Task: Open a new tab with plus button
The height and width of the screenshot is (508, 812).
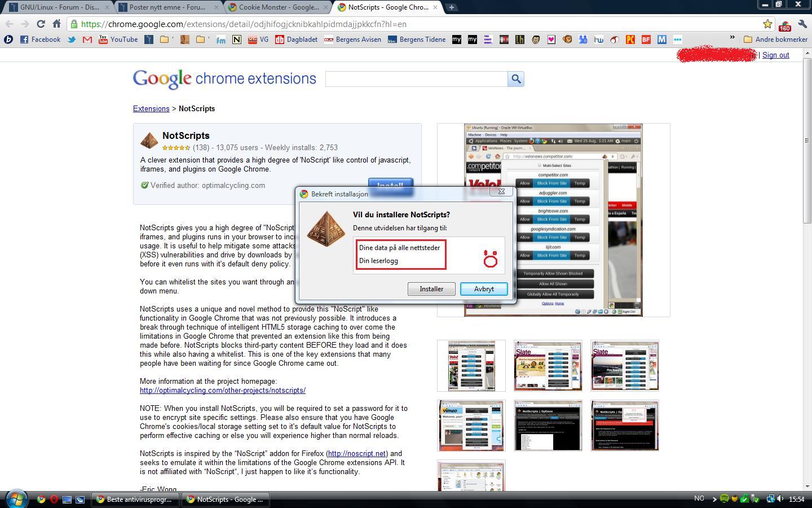Action: point(452,7)
